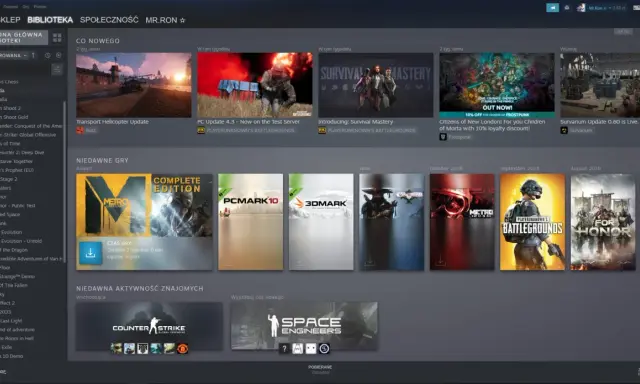Open PC Update 4.3 Test Server headline

248,122
